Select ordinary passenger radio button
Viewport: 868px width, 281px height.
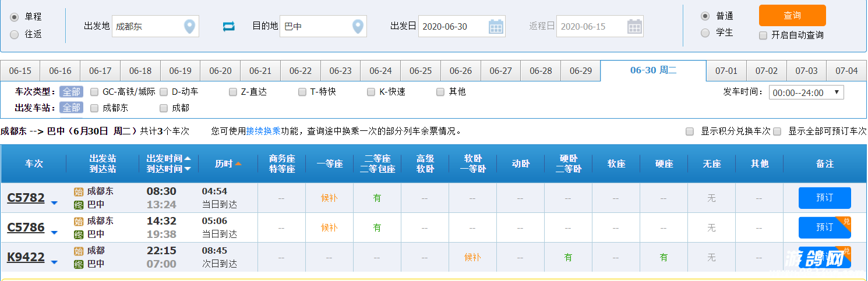[705, 16]
